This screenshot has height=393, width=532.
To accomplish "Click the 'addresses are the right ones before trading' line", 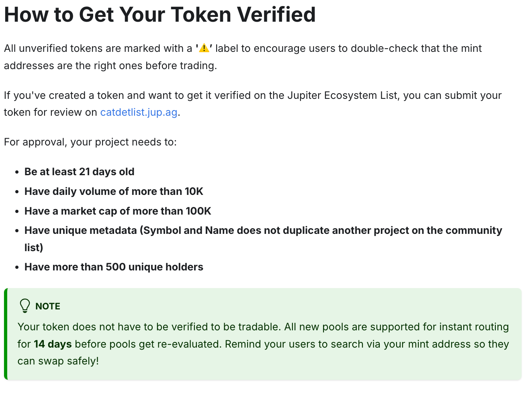I will [110, 65].
